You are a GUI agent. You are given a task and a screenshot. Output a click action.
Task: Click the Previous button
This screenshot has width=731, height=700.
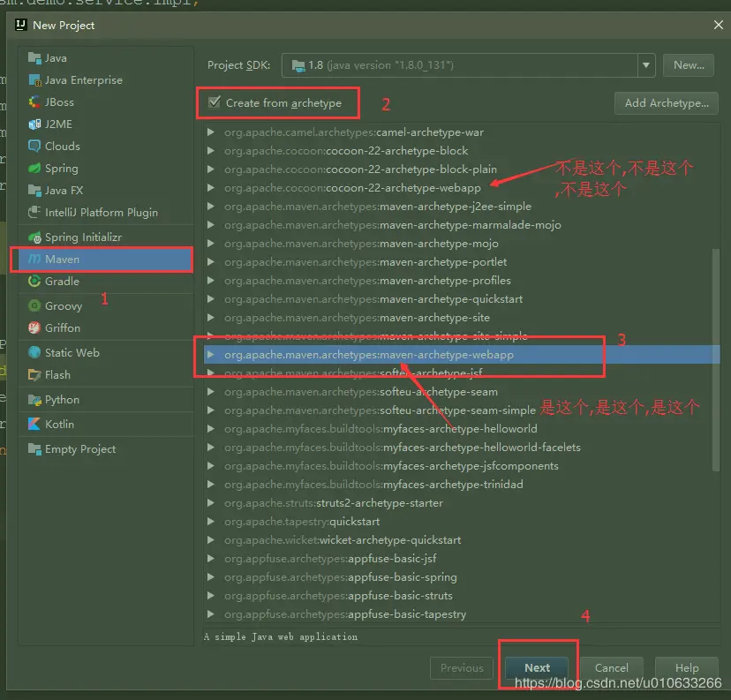click(x=462, y=668)
